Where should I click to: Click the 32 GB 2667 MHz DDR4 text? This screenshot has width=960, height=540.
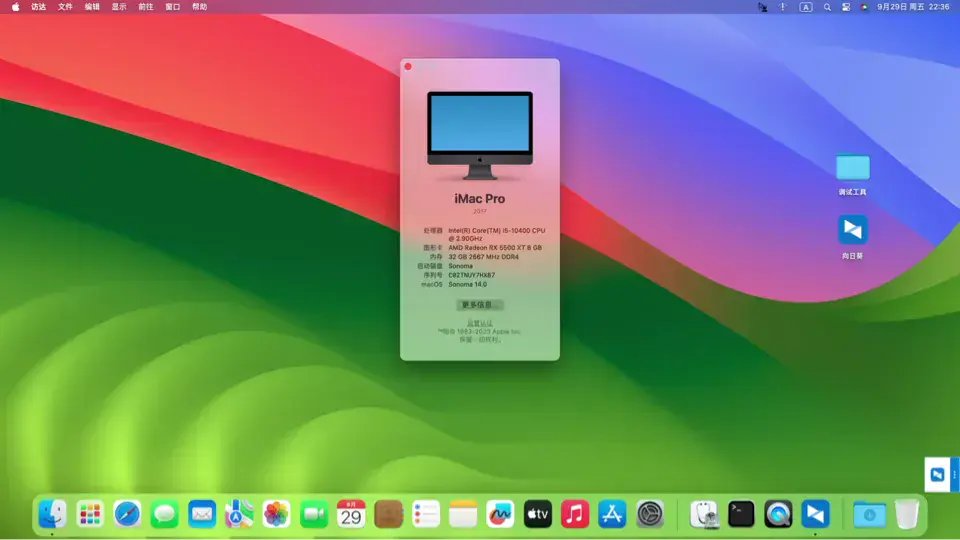(x=483, y=257)
